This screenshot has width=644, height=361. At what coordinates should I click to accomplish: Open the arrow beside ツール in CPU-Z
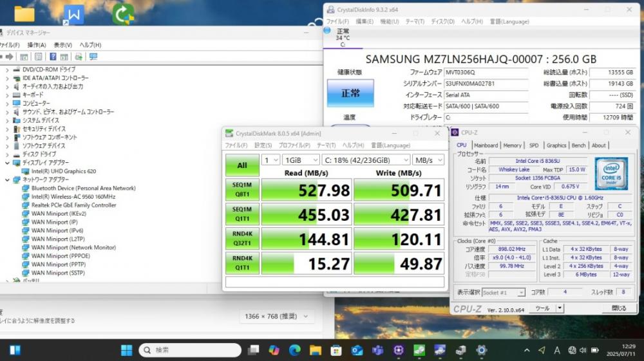(560, 308)
